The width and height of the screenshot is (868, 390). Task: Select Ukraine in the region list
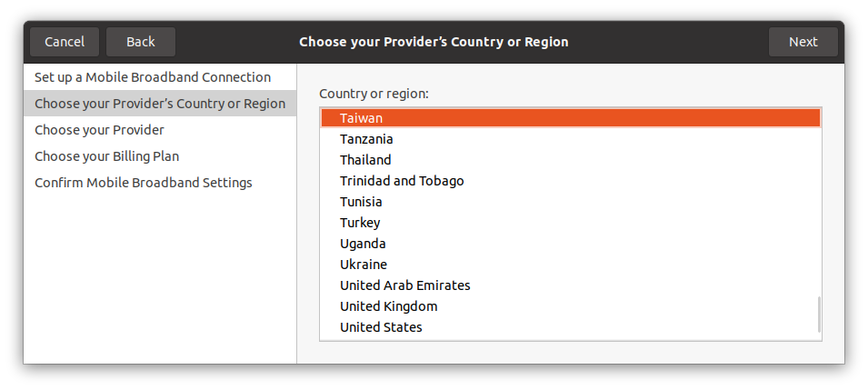tap(364, 265)
